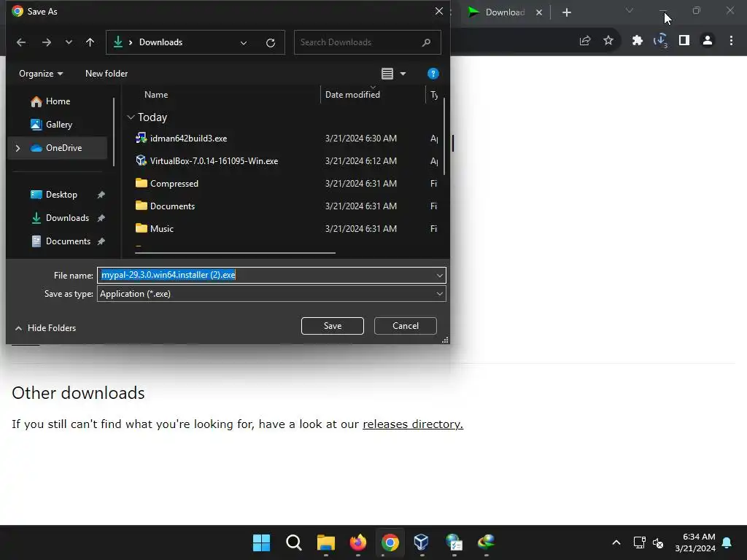Open File Explorer from taskbar
Image resolution: width=747 pixels, height=560 pixels.
click(326, 542)
